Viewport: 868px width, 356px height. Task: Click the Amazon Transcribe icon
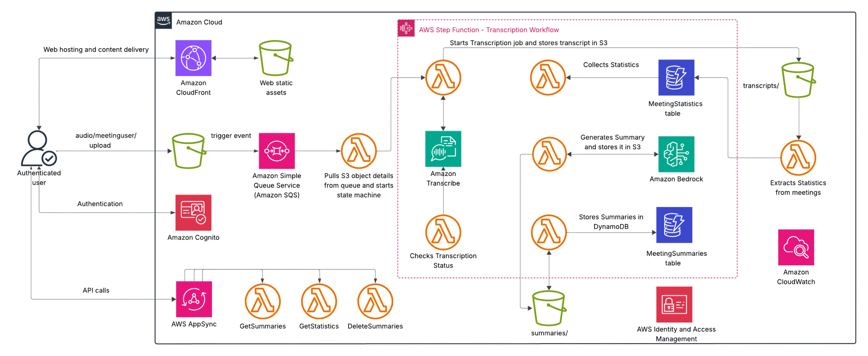coord(443,149)
